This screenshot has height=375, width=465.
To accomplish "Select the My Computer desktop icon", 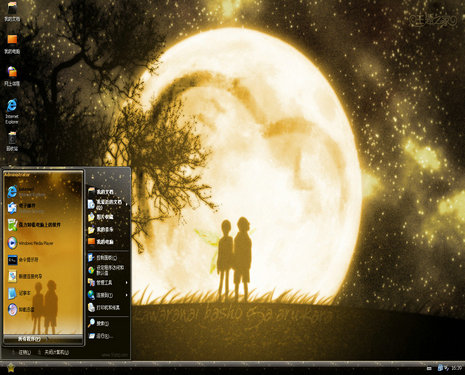I will 12,44.
